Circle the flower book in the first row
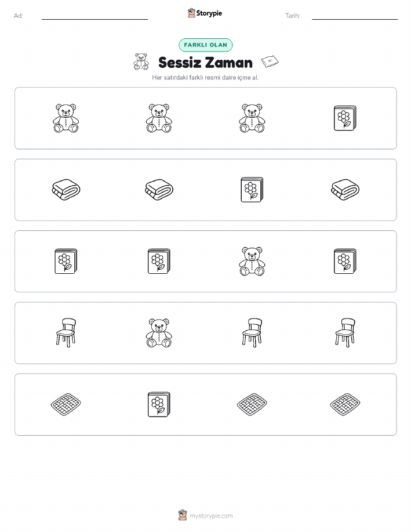 (345, 118)
